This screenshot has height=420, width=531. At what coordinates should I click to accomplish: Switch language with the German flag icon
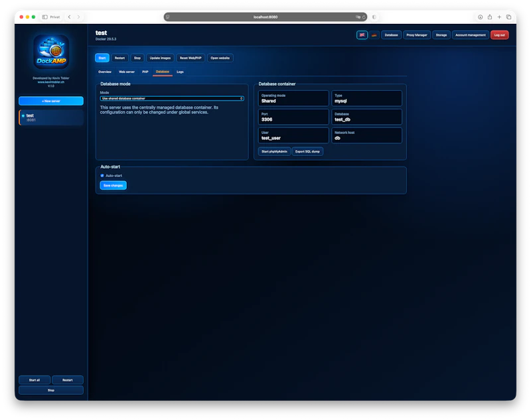[x=374, y=35]
